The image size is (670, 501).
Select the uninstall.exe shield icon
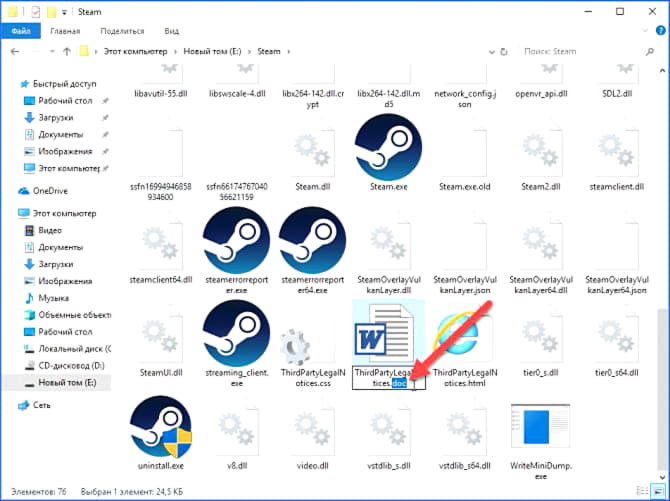click(x=161, y=427)
